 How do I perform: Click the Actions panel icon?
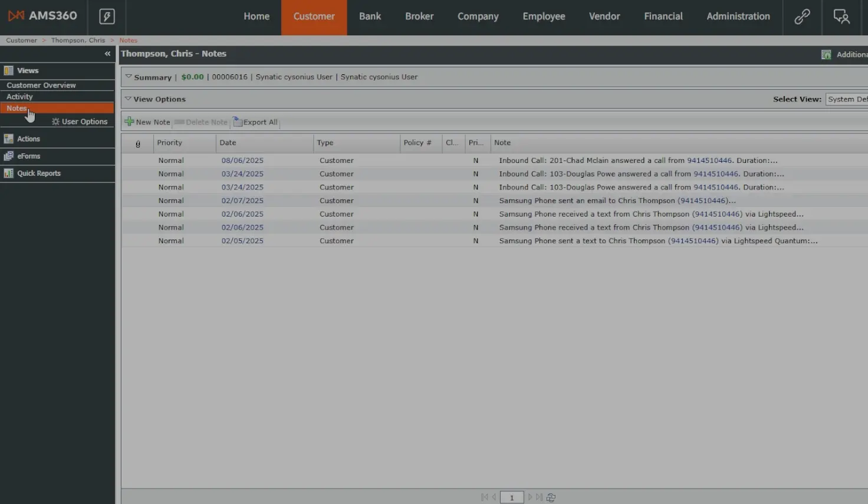[x=8, y=139]
